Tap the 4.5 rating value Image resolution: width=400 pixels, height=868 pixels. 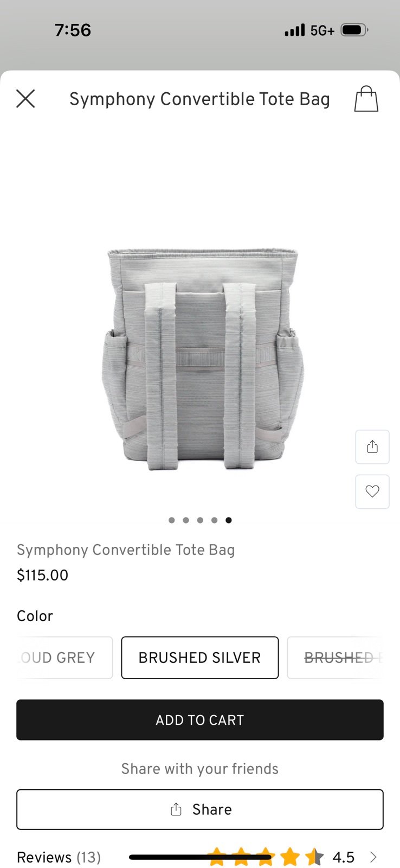[344, 857]
